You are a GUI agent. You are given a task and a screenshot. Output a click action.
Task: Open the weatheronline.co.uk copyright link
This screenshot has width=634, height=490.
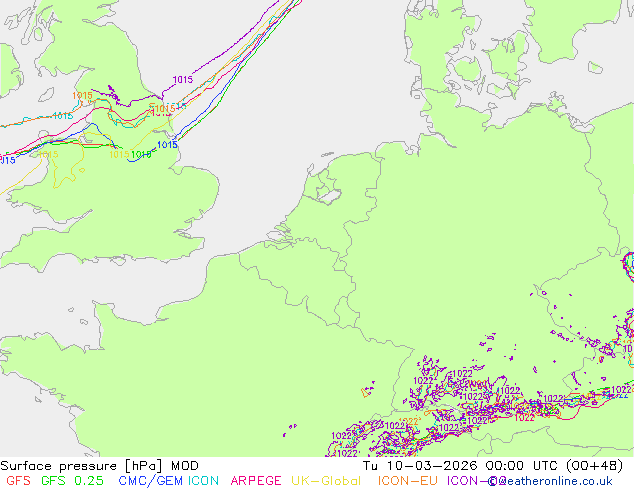coord(550,481)
